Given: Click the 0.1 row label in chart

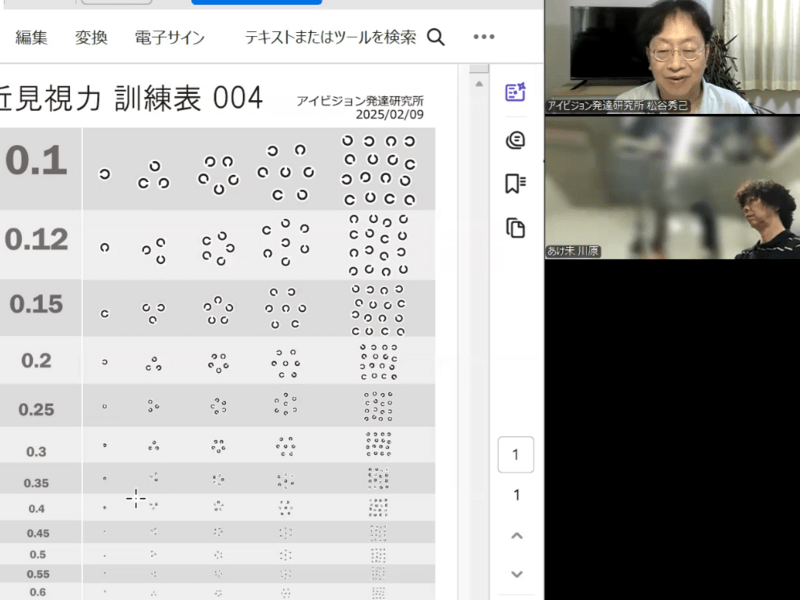Looking at the screenshot, I should 36,161.
